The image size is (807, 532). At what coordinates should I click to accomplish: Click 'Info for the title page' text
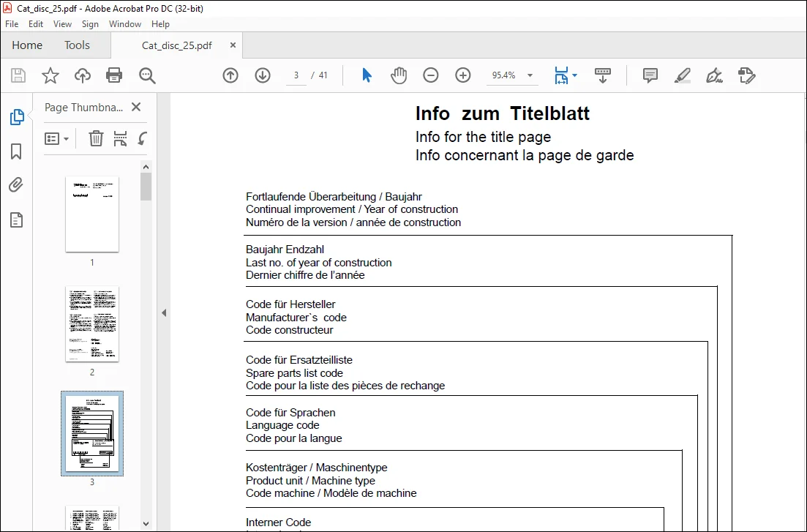484,137
